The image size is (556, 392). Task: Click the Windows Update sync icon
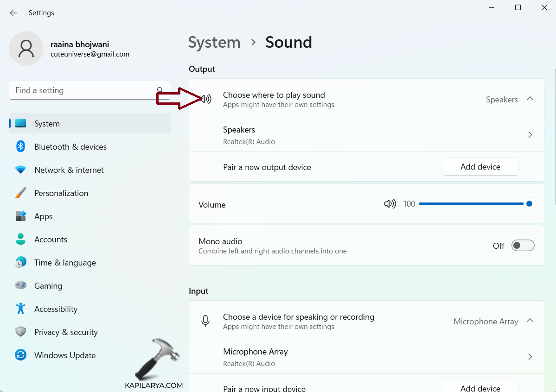20,355
